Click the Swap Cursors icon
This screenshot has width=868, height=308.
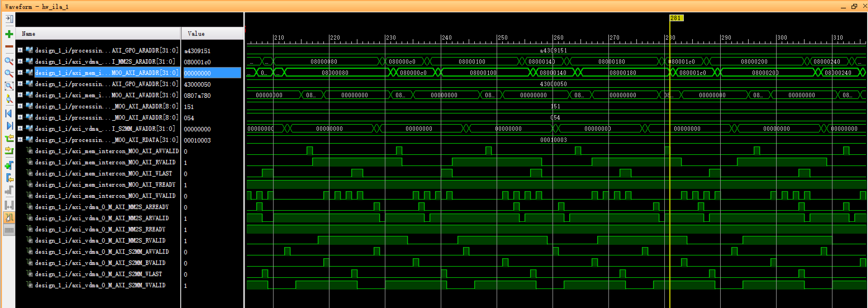tap(9, 205)
